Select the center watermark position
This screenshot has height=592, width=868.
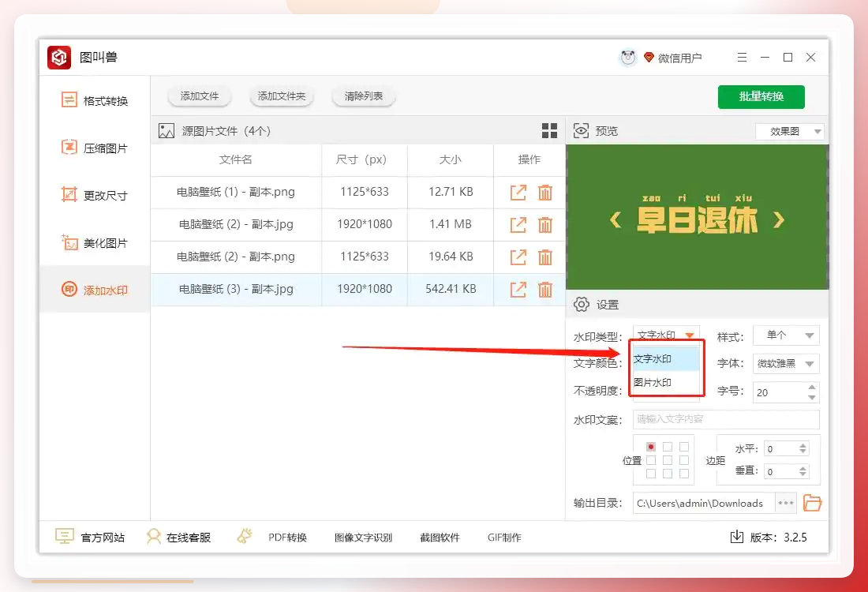668,460
